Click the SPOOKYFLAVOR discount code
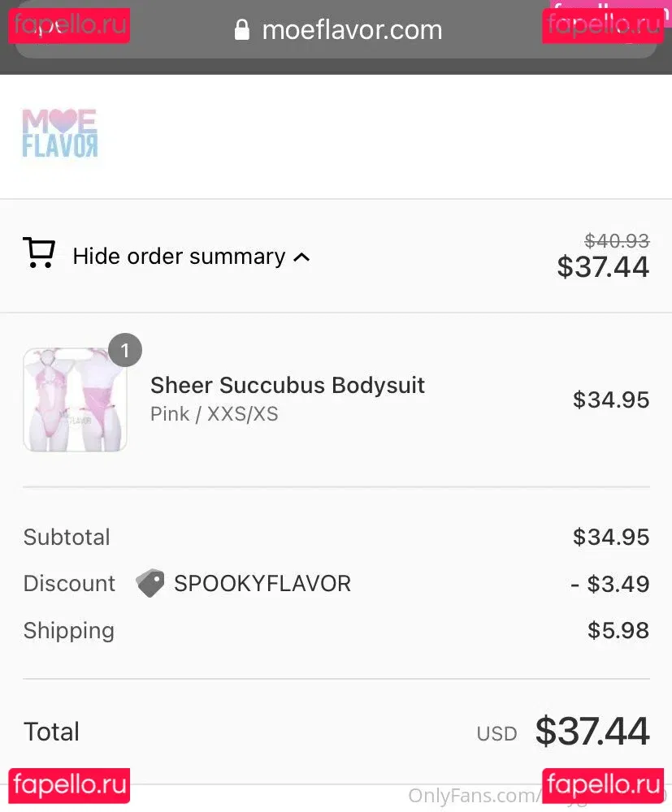This screenshot has height=812, width=672. point(262,583)
